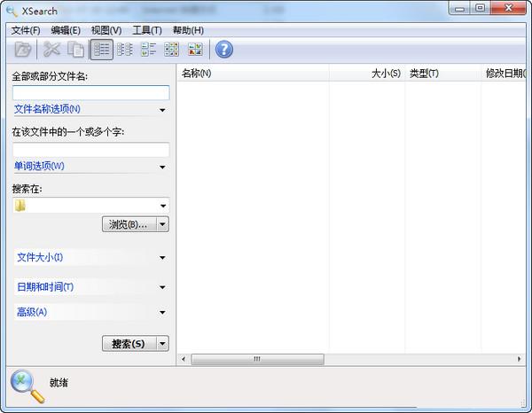The height and width of the screenshot is (413, 532).
Task: Select the List view toolbar icon
Action: tap(124, 50)
